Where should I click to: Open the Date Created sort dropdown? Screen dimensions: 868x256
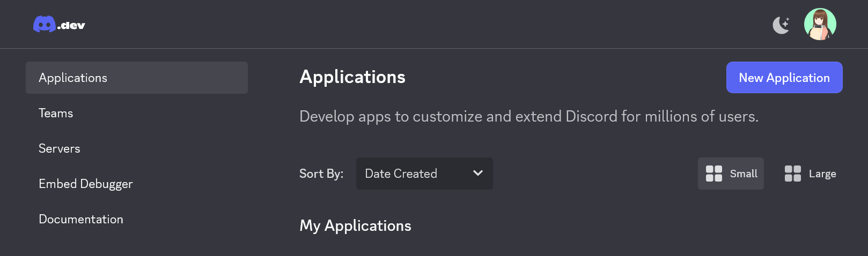pos(424,174)
